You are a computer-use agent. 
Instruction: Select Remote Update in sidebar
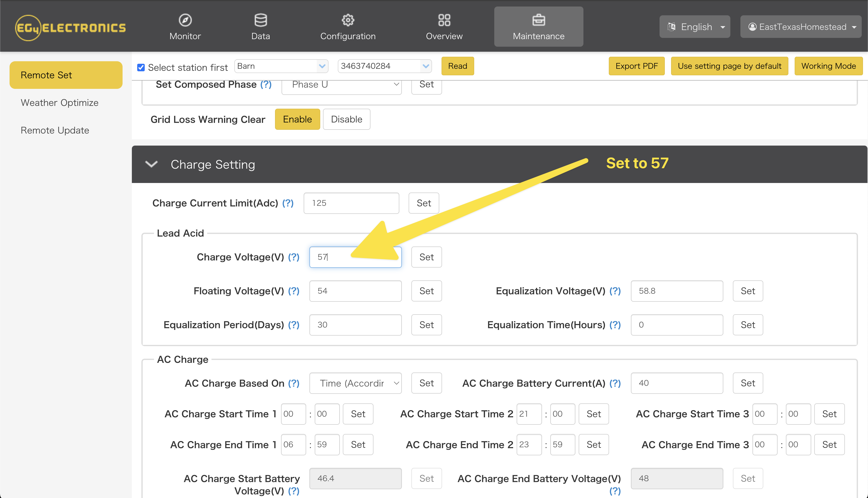click(55, 130)
